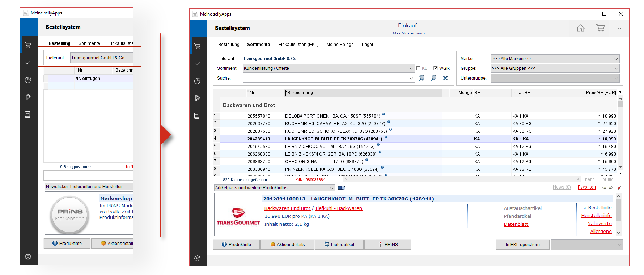Open settings gear in right window sidebar

pos(197,258)
